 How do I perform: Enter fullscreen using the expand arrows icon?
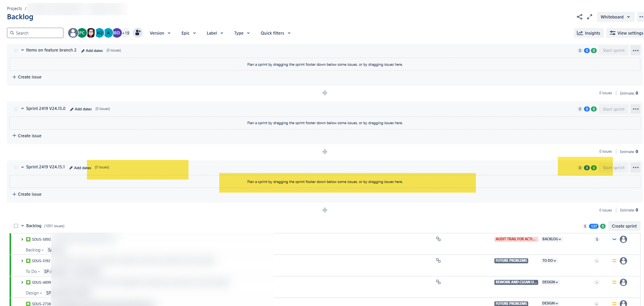pyautogui.click(x=589, y=17)
